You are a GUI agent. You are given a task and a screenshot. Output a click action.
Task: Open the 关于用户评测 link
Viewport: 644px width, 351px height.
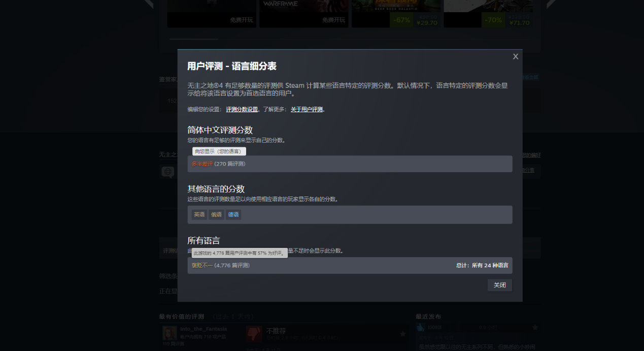pos(307,109)
